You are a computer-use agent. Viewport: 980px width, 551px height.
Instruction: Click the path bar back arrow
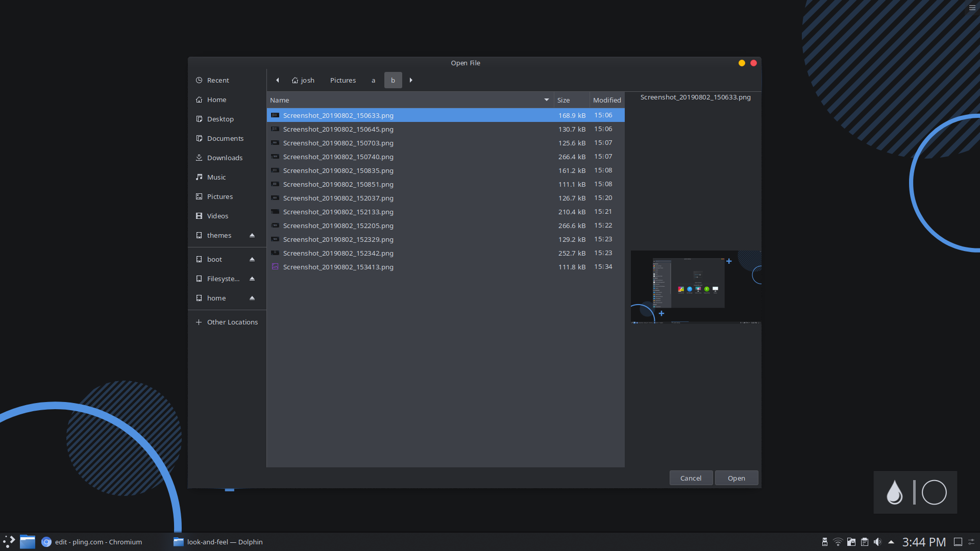click(278, 80)
